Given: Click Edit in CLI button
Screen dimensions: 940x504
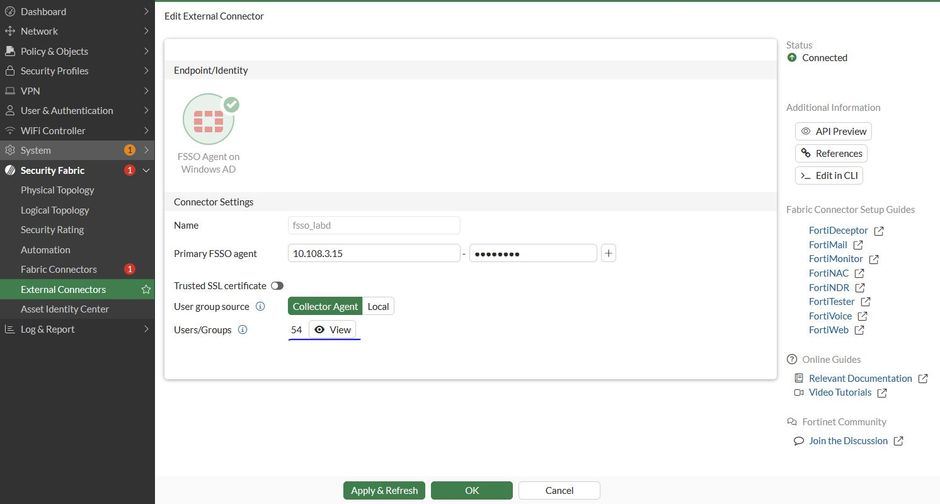Looking at the screenshot, I should coord(829,176).
